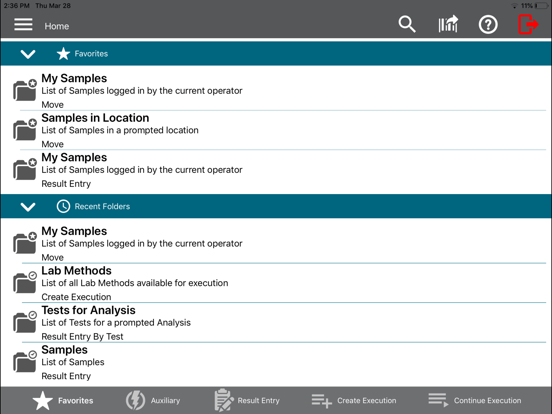Click the Recent Folders header label
The image size is (552, 414).
coord(102,206)
